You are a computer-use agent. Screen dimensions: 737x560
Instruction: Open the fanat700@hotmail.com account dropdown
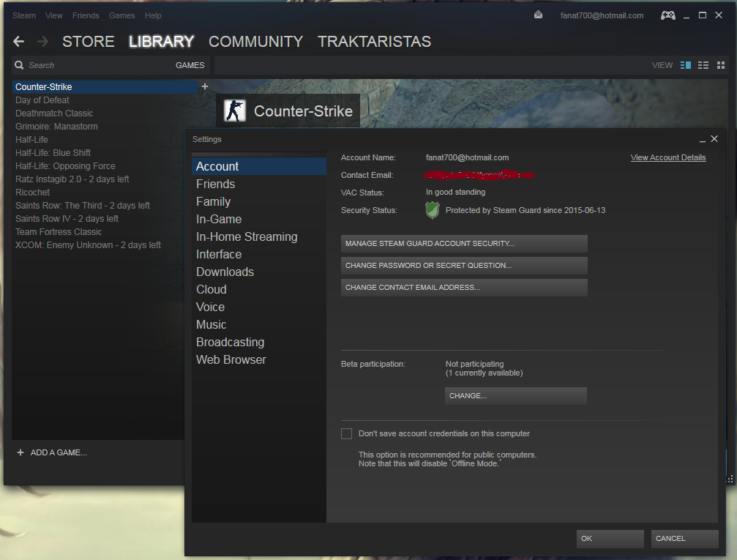coord(602,15)
